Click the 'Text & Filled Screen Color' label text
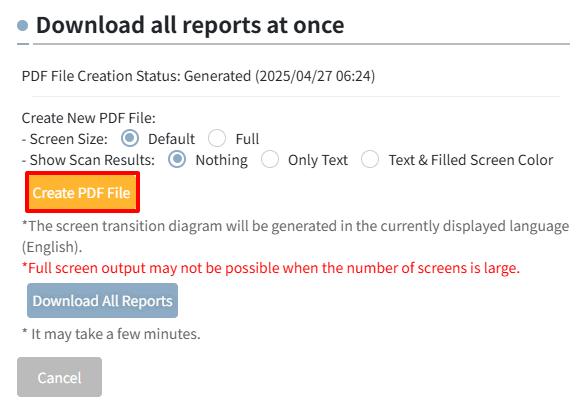The height and width of the screenshot is (406, 582). point(471,160)
